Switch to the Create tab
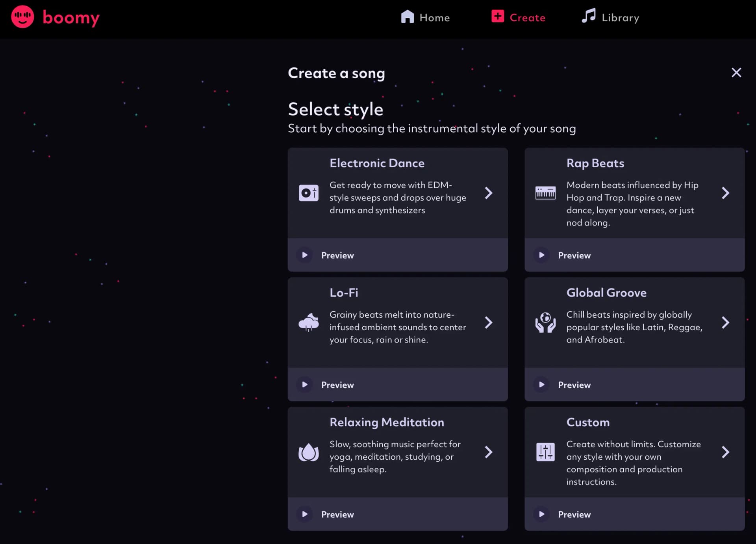Screen dimensions: 756x544 pos(518,17)
